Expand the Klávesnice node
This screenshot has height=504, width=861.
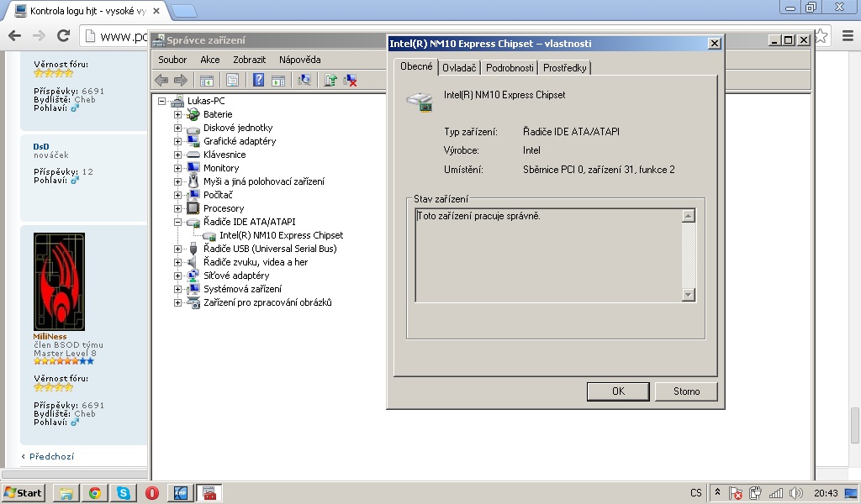[x=177, y=155]
